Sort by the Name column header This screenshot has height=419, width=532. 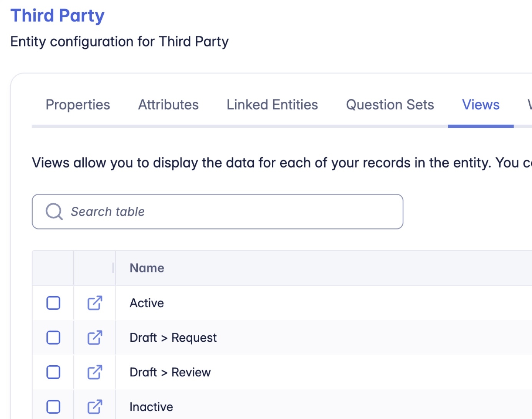(147, 268)
